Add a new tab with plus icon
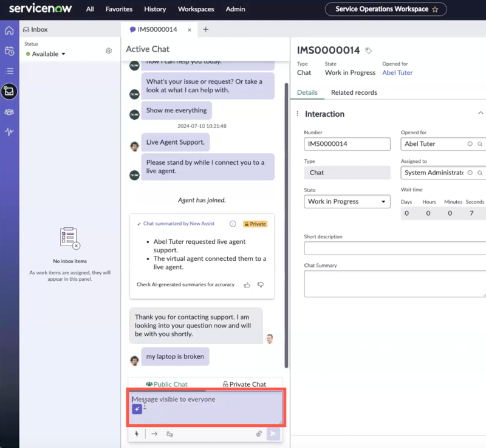The width and height of the screenshot is (486, 448). point(205,29)
